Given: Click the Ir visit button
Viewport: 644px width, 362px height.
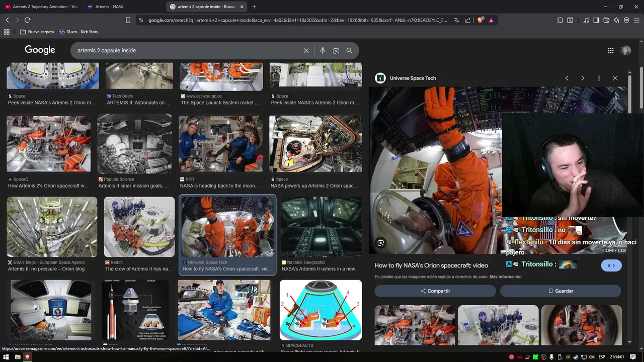Looking at the screenshot, I should [611, 265].
